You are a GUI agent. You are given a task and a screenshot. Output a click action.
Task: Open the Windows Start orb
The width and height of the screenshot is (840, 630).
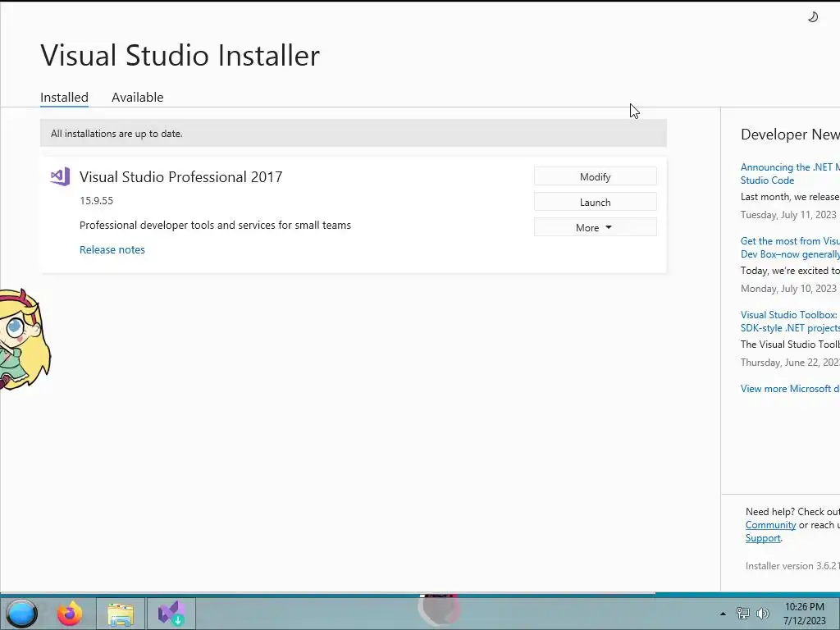[21, 614]
